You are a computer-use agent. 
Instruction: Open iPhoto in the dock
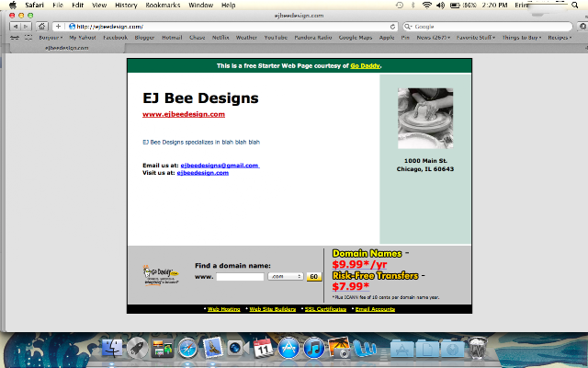[x=339, y=348]
